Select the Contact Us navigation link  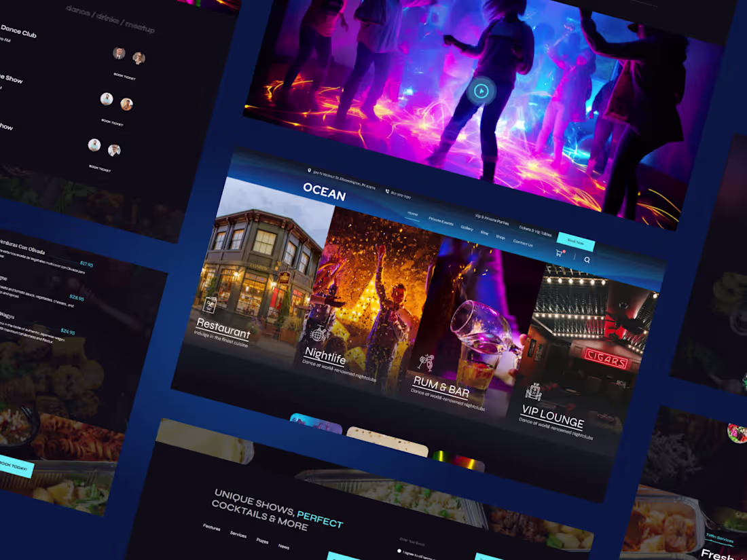click(522, 242)
